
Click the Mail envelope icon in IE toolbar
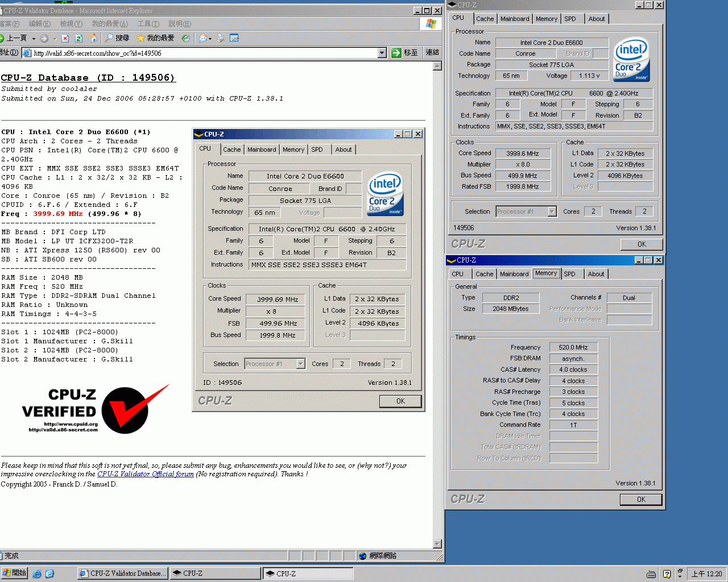pyautogui.click(x=203, y=38)
